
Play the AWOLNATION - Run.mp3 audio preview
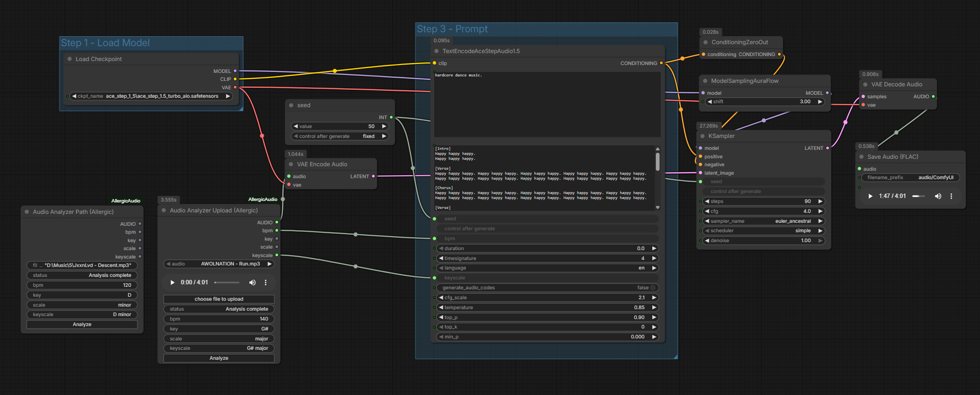click(173, 282)
